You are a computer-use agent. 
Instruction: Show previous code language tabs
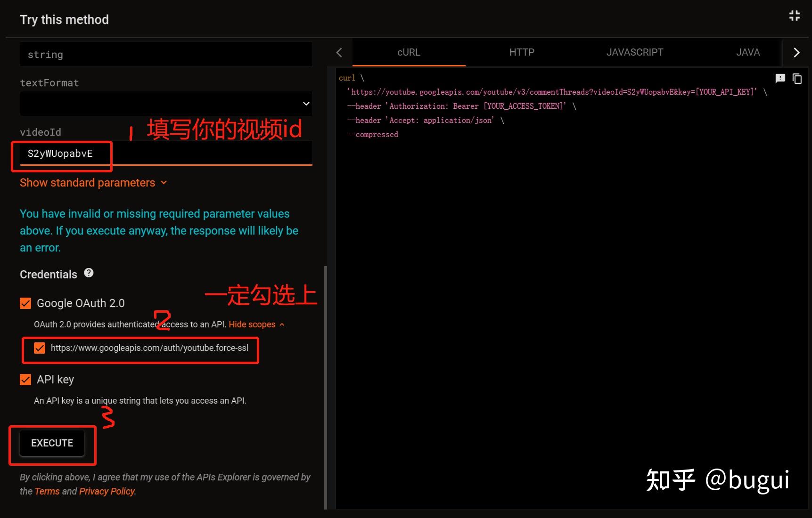pos(339,53)
